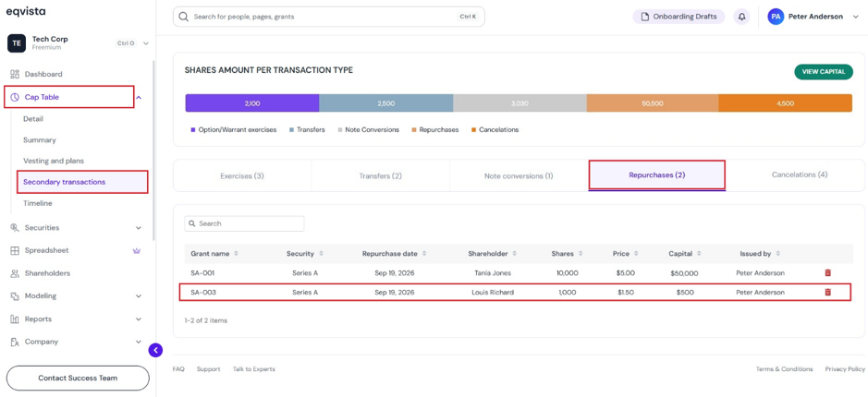Collapse the Cap Table menu chevron
Viewport: 868px width, 397px height.
tap(139, 97)
